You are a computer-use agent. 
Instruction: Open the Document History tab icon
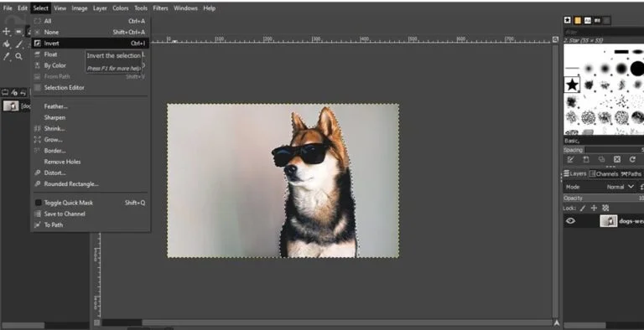(x=597, y=20)
